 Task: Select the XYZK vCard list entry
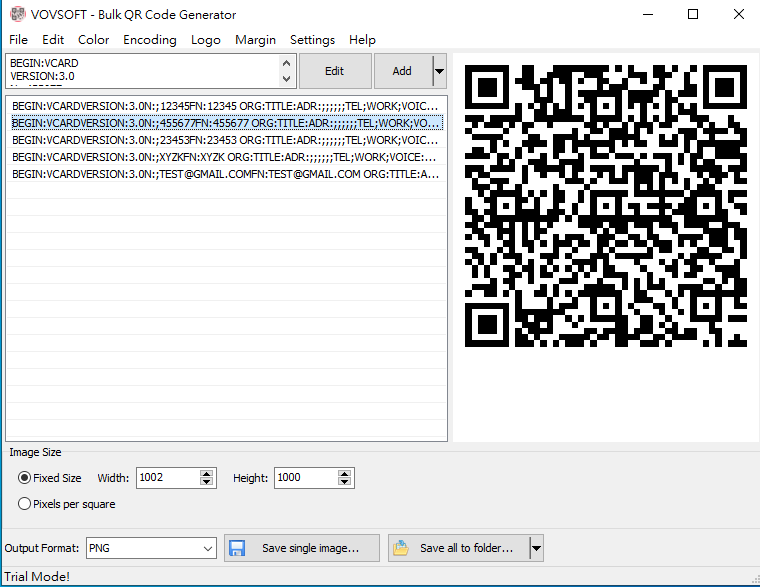tap(224, 157)
